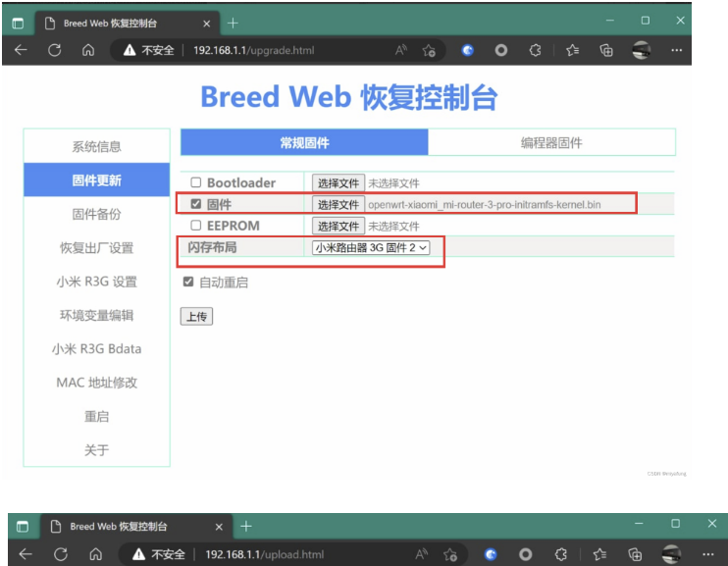The image size is (728, 566).
Task: Open the read aloud icon in upper address bar
Action: (401, 50)
